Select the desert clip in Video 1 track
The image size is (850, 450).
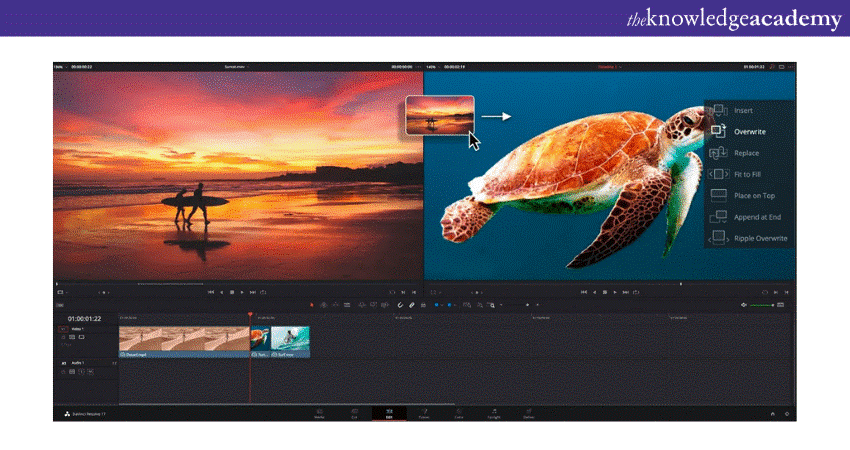pyautogui.click(x=183, y=340)
